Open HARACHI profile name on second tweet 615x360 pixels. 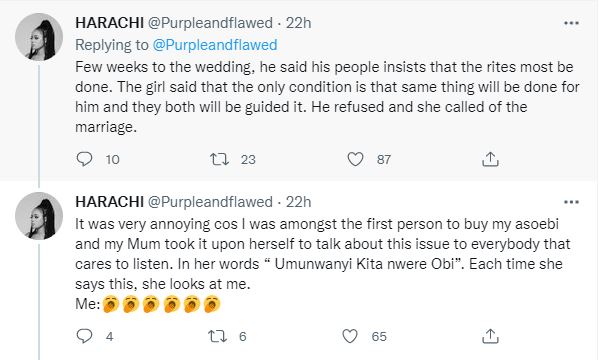[109, 202]
